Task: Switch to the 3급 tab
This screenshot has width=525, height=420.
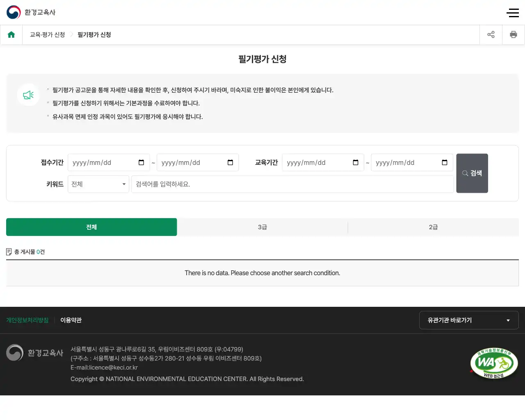Action: tap(262, 227)
